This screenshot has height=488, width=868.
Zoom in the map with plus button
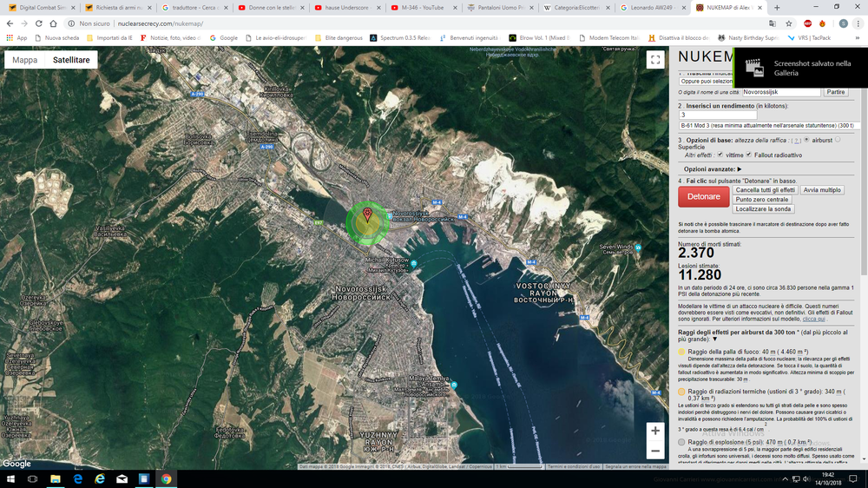point(654,431)
